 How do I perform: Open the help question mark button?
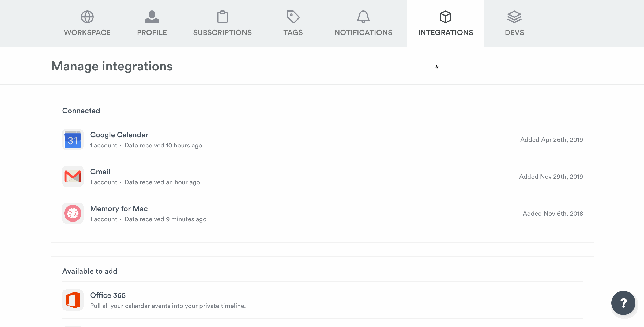pyautogui.click(x=624, y=303)
